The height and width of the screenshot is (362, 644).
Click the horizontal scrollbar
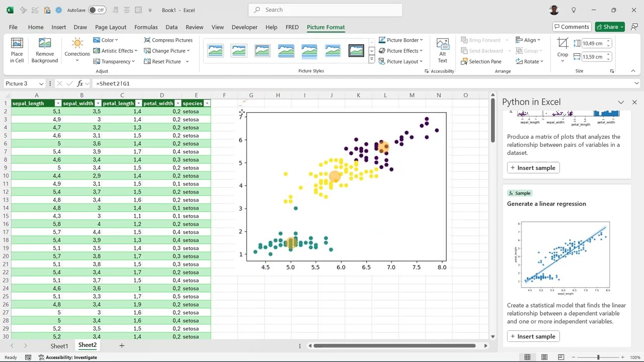point(394,346)
